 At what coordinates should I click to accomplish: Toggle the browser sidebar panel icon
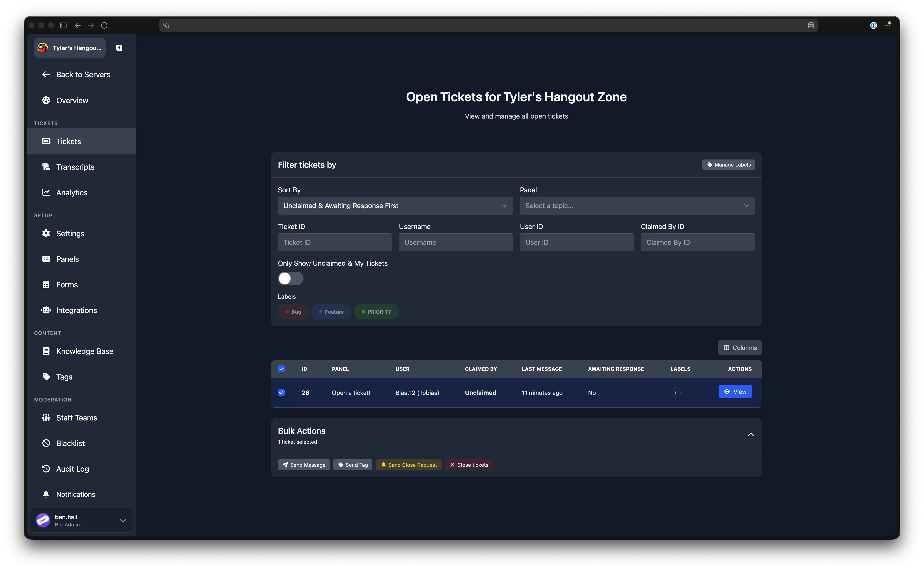64,25
